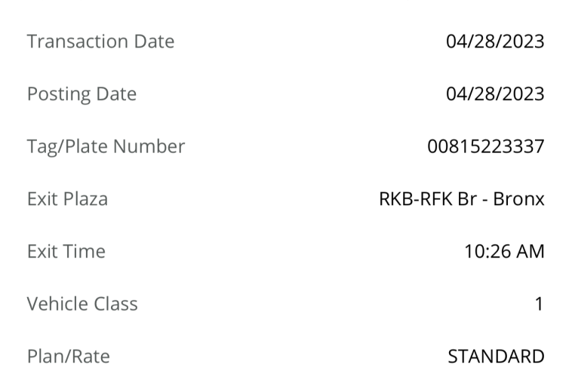Click the transaction date value 04/28/2023

pos(495,41)
